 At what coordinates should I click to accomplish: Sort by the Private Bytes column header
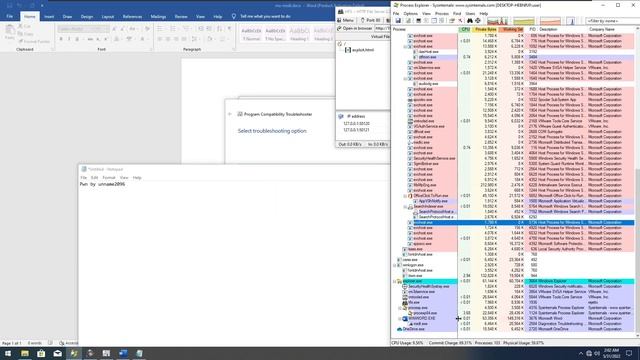[x=485, y=29]
